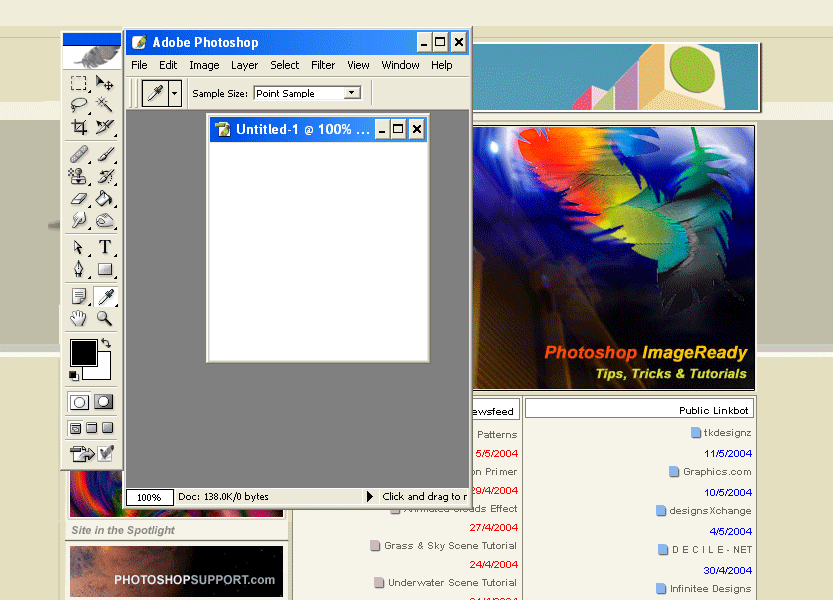The image size is (833, 600).
Task: Select the Eraser tool
Action: tap(79, 198)
